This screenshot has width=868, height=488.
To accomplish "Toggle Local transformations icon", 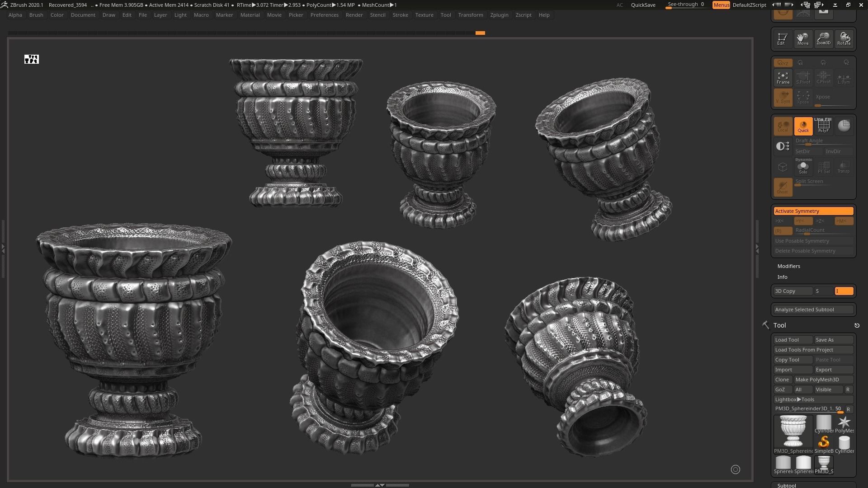I will pos(783,126).
